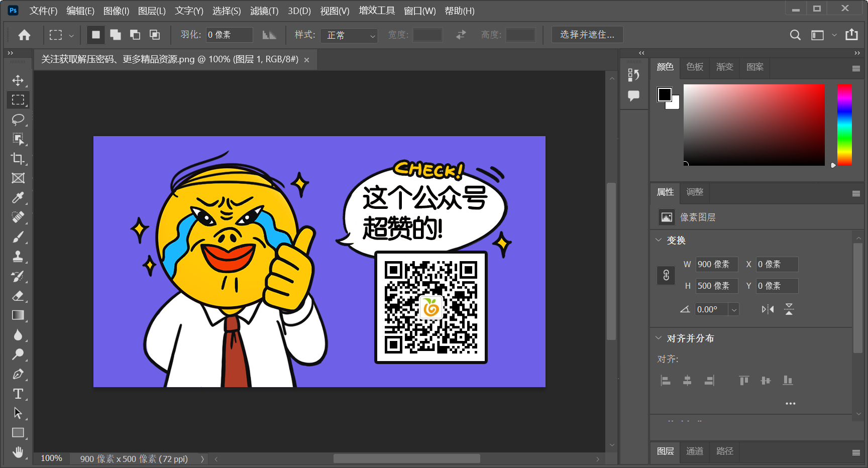Align left edges button

pos(666,381)
